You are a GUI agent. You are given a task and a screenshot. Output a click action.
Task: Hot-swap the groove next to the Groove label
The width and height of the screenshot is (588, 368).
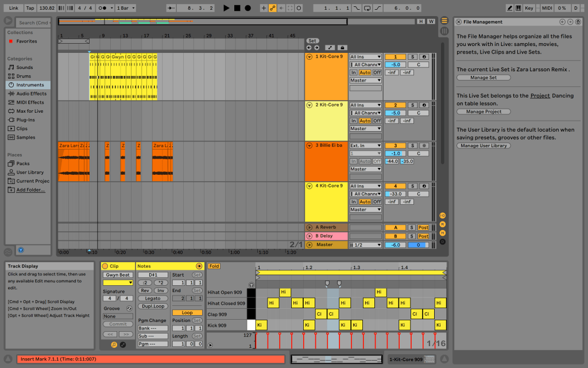129,309
